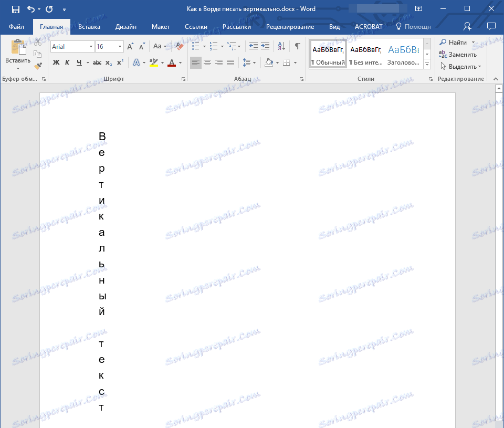The image size is (504, 428).
Task: Decrease the paragraph indent
Action: (x=253, y=46)
